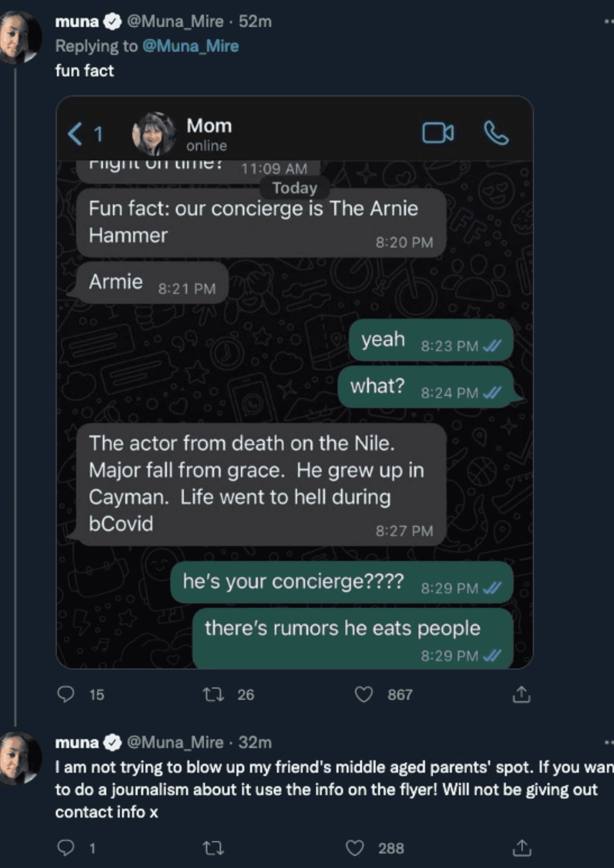Screen dimensions: 614x868
Task: Retweet the 'fun fact' tweet
Action: (x=214, y=694)
